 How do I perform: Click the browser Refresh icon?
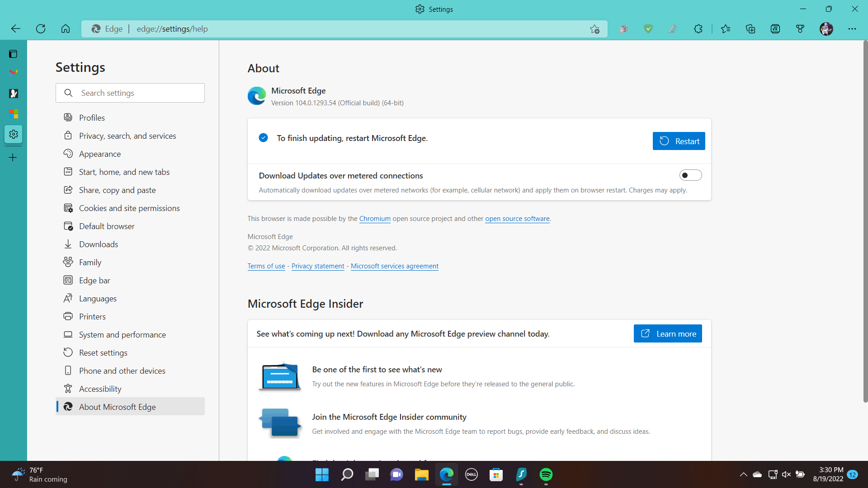click(41, 29)
